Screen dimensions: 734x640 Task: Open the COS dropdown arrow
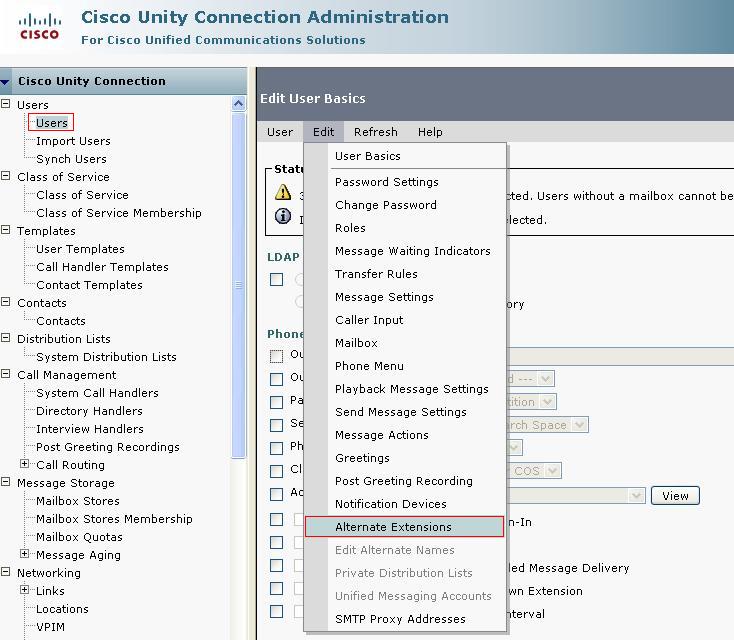click(552, 471)
